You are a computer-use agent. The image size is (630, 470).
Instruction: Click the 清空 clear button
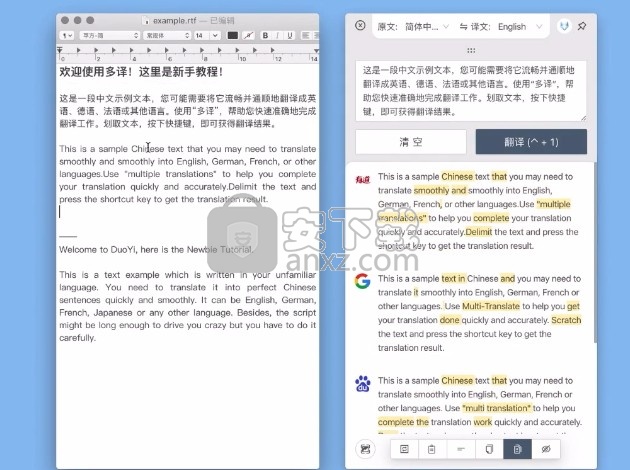[x=411, y=142]
